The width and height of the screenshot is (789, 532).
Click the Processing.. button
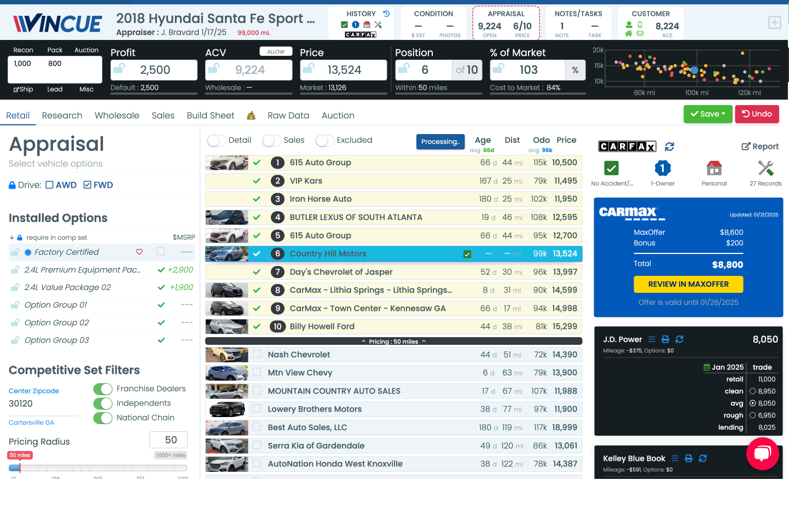[x=440, y=142]
